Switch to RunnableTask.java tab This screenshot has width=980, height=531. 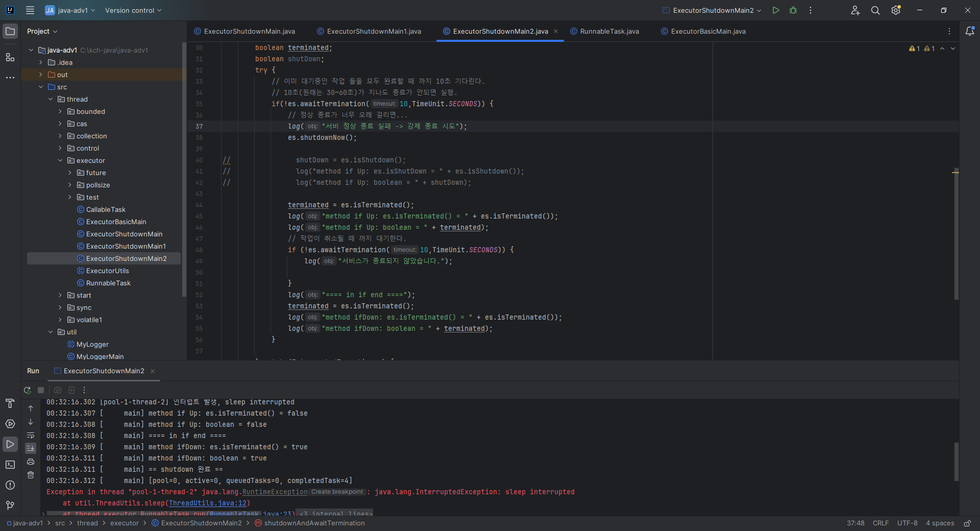pyautogui.click(x=605, y=32)
